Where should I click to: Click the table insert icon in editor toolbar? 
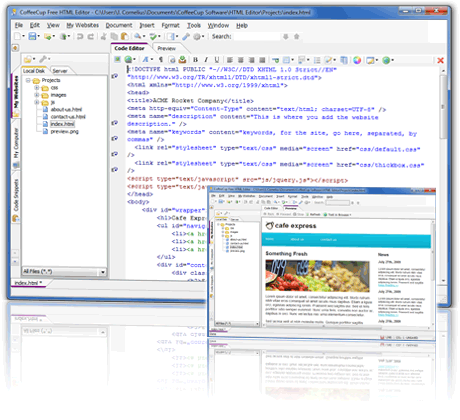tap(286, 60)
